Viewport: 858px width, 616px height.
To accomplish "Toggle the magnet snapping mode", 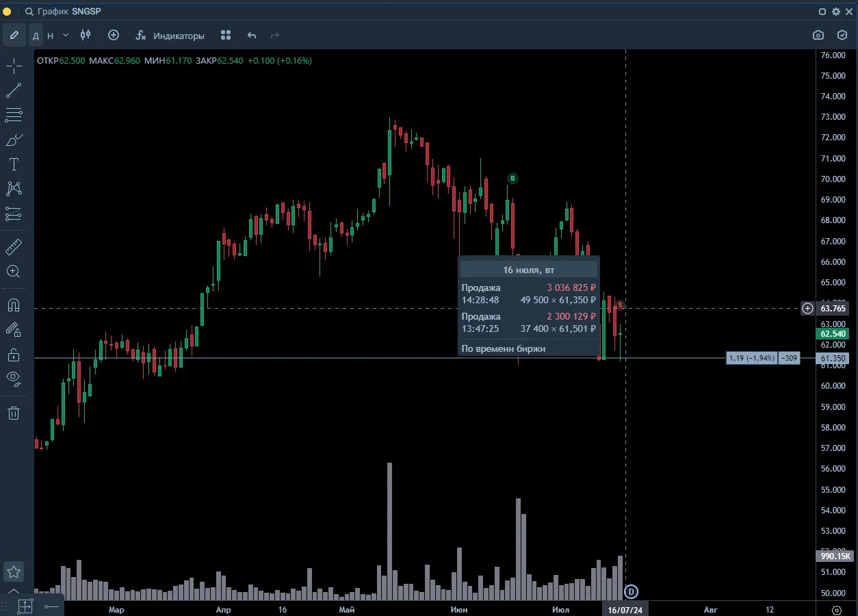I will (14, 305).
